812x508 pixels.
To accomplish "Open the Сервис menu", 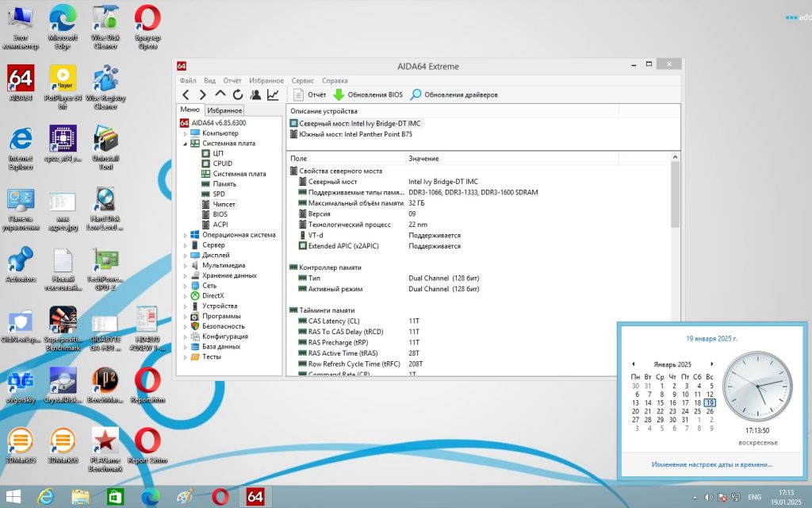I will (302, 80).
